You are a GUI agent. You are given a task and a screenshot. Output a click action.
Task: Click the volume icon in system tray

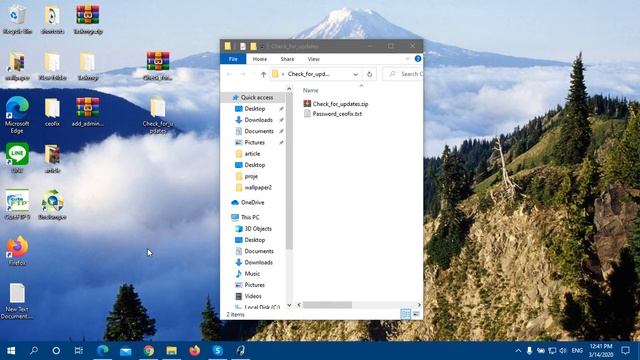562,351
